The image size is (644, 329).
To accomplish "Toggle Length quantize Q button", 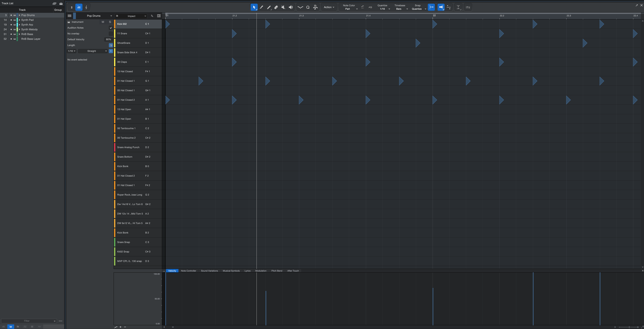I will 111,45.
